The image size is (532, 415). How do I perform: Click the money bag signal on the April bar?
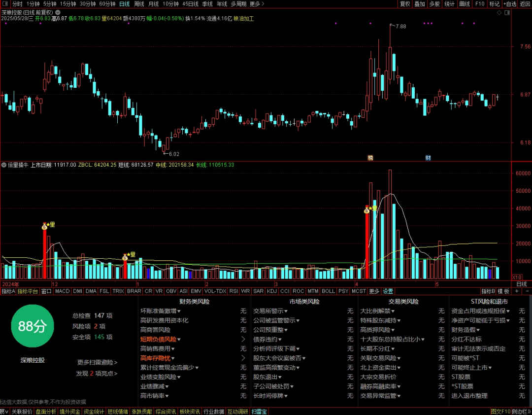[x=367, y=210]
